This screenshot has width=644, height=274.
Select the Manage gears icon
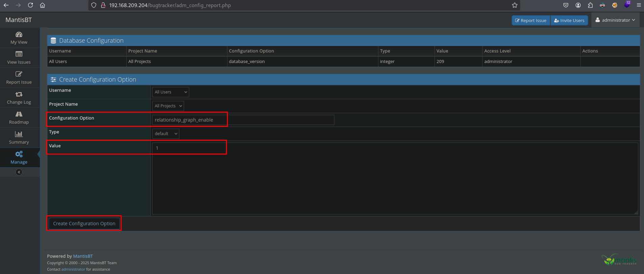pos(19,154)
